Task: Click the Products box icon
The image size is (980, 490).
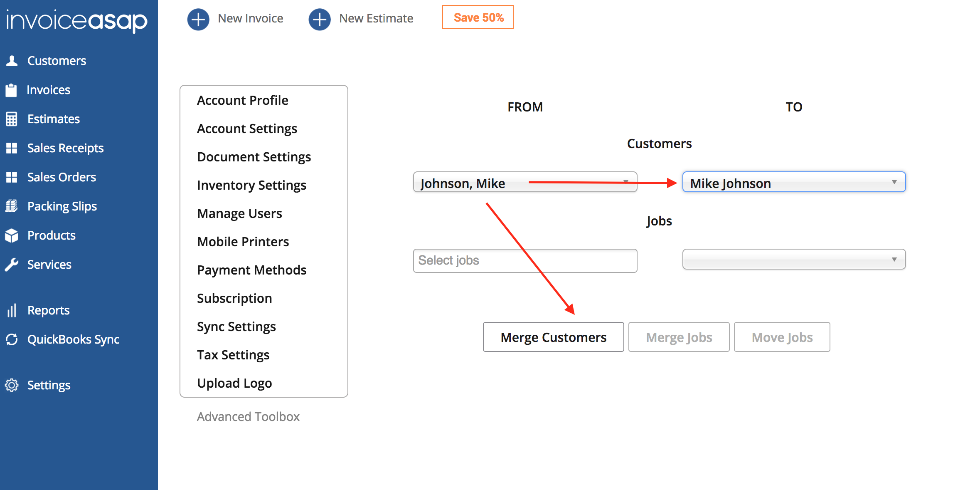Action: click(x=12, y=235)
